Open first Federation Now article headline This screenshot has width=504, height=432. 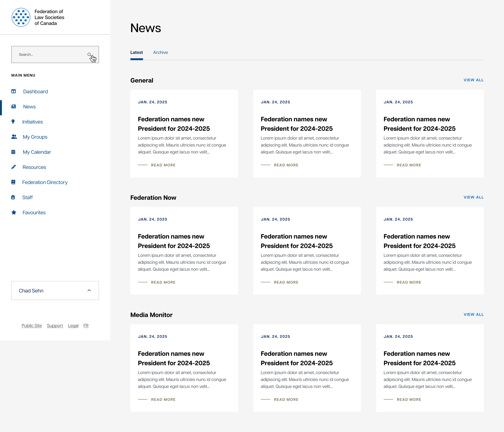click(x=174, y=241)
